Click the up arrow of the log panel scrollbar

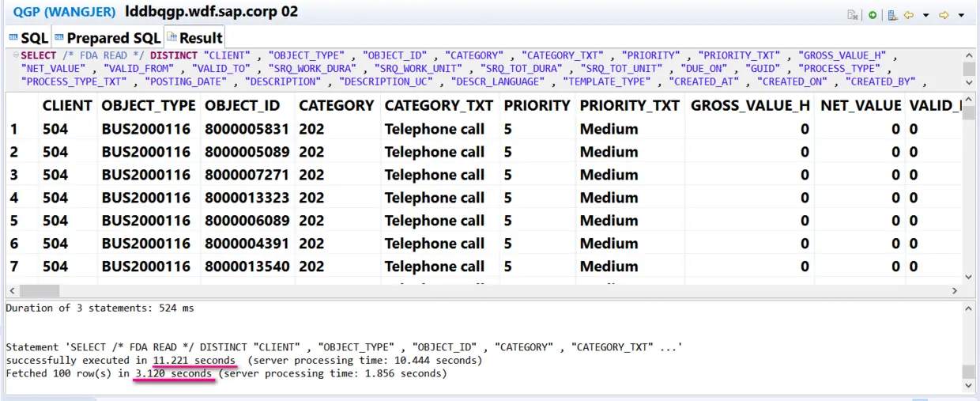tap(969, 307)
